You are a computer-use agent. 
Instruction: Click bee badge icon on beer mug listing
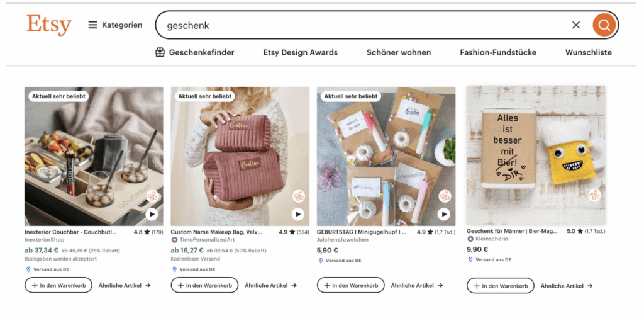594,195
